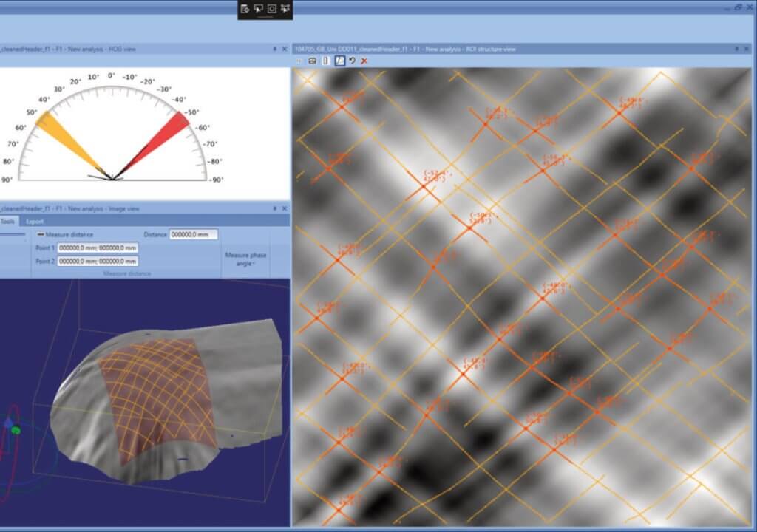Toggle auto-hide pin on the HOG view panel

(x=274, y=49)
